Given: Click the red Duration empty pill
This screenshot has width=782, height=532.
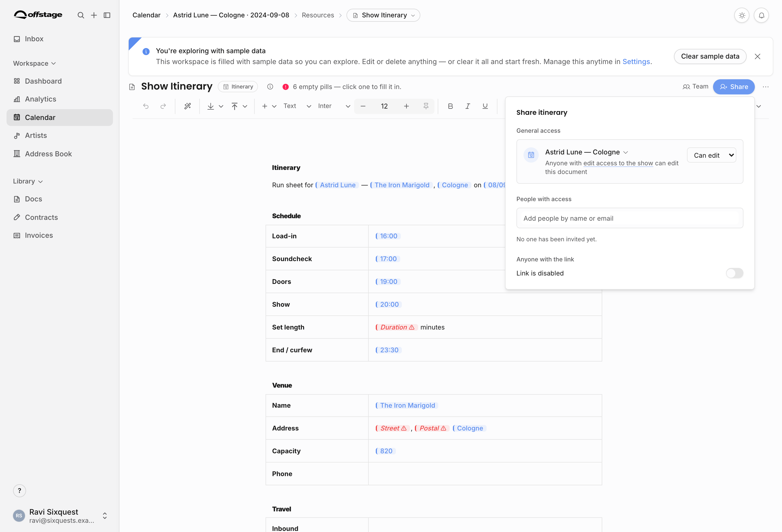Looking at the screenshot, I should pyautogui.click(x=396, y=327).
